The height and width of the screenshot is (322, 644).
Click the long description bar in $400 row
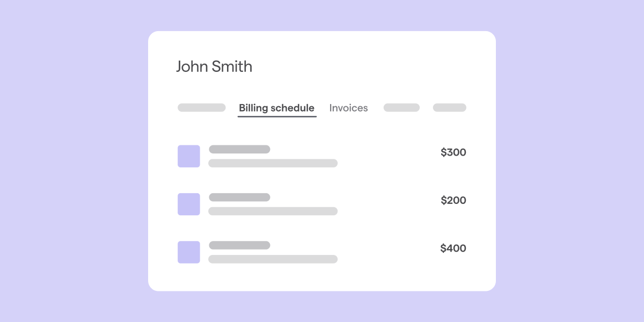(x=273, y=259)
